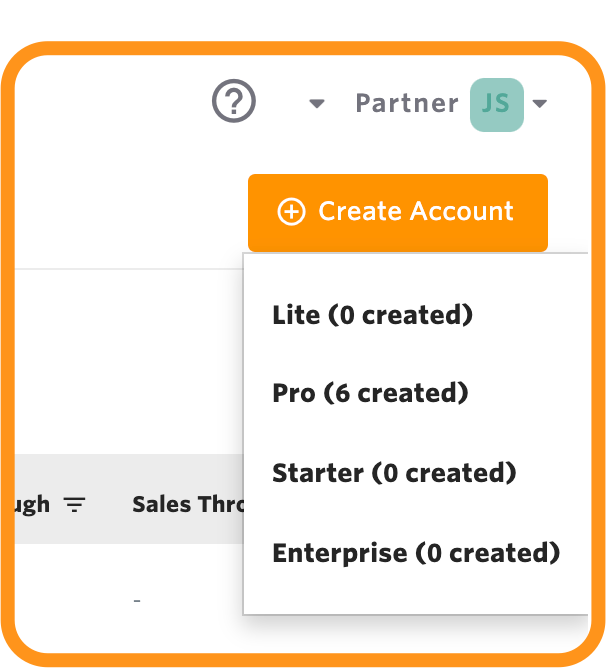Open help via the question mark icon
The image size is (606, 668).
[234, 101]
